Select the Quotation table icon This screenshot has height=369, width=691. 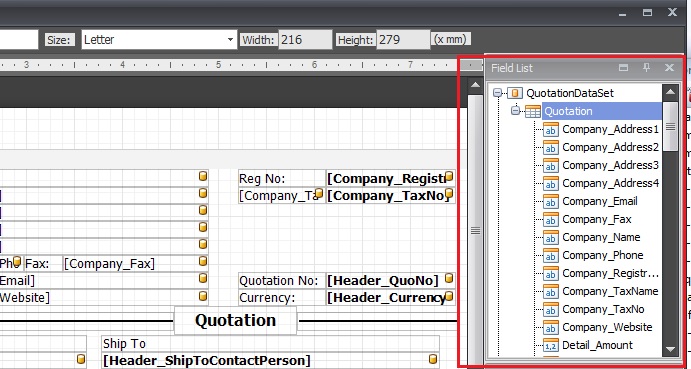point(533,112)
